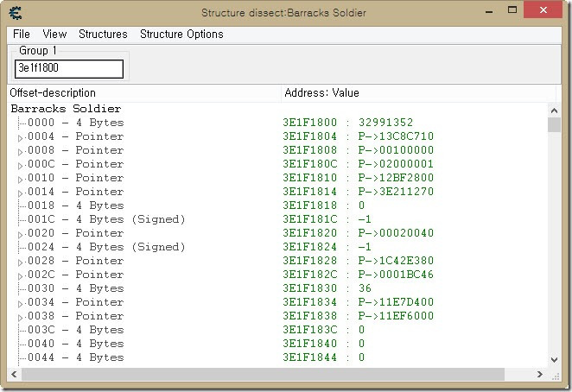Click the Address: Value column header
Viewport: 572px width, 392px height.
click(419, 92)
